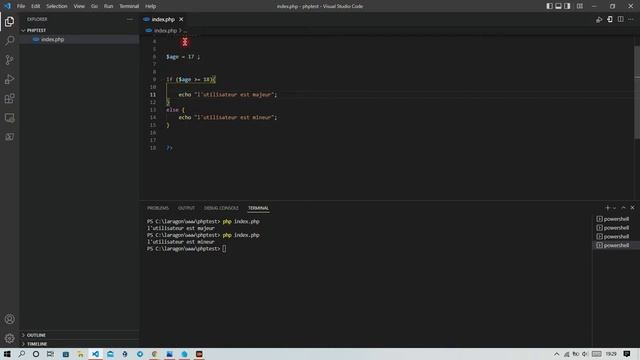Show hidden system tray icons
Viewport: 640px width, 360px height.
pos(556,354)
